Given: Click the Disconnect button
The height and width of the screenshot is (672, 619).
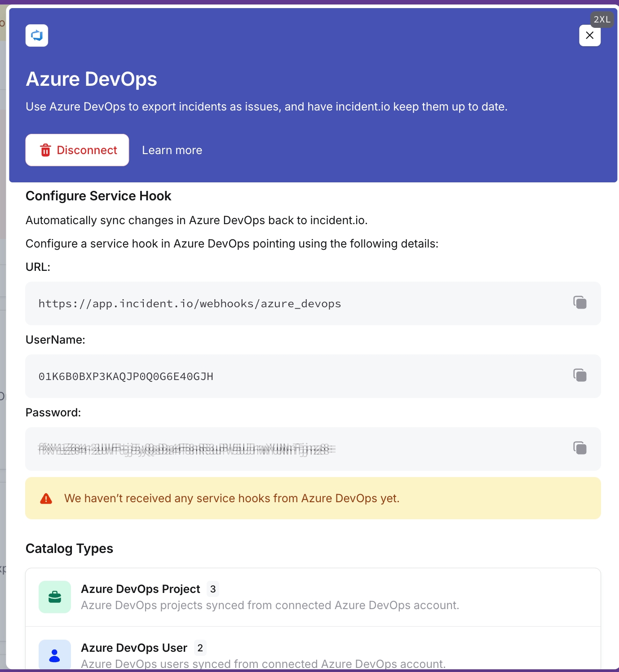Looking at the screenshot, I should [77, 150].
